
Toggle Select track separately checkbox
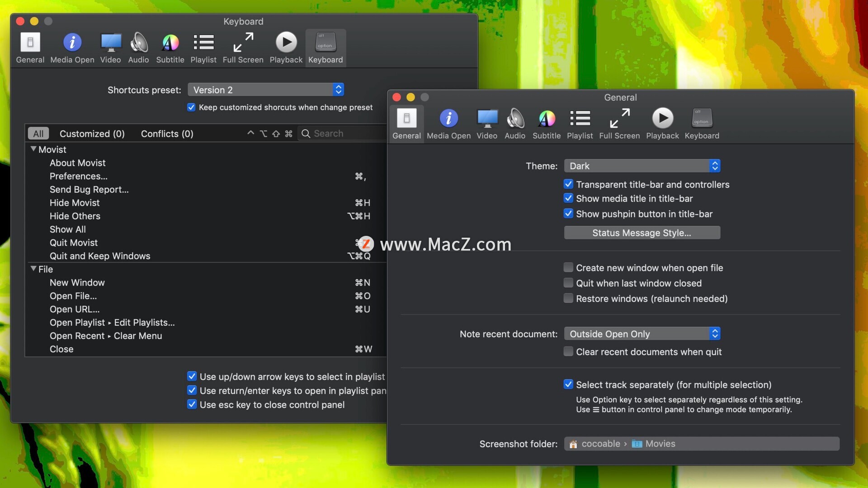(x=568, y=385)
